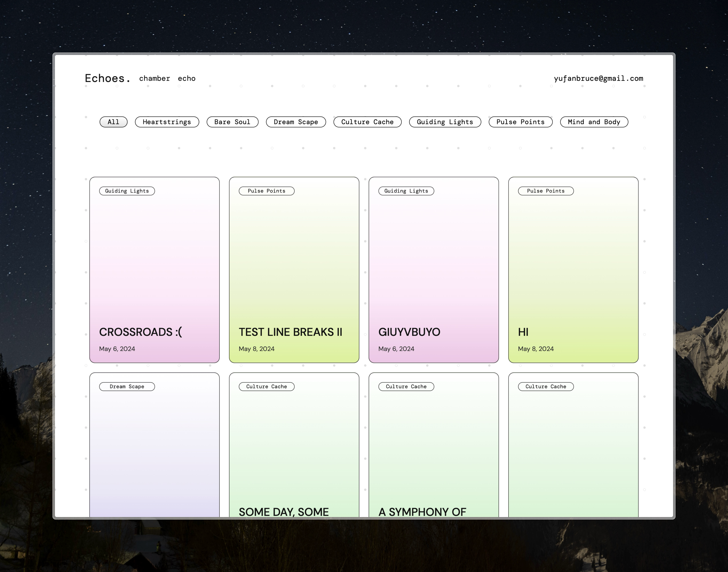Click May 8, 2024 date on TEST LINE BREAKS II

(x=257, y=349)
